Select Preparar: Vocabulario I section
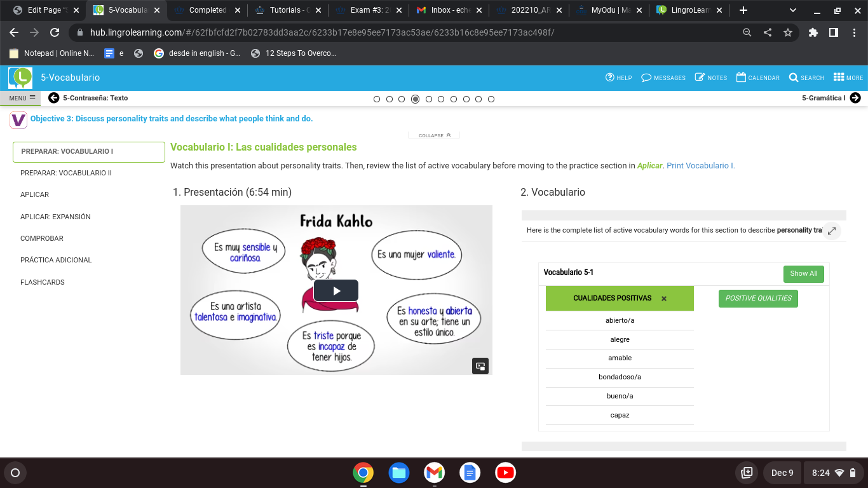 pyautogui.click(x=89, y=152)
